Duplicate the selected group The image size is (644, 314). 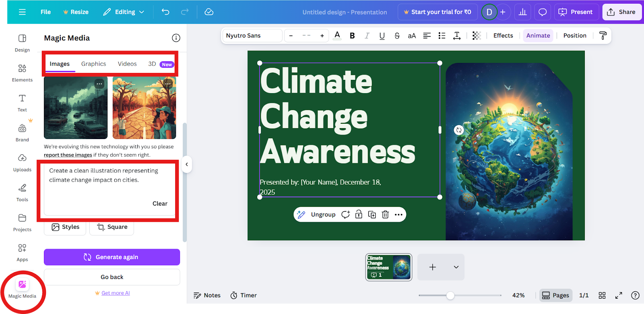tap(372, 214)
